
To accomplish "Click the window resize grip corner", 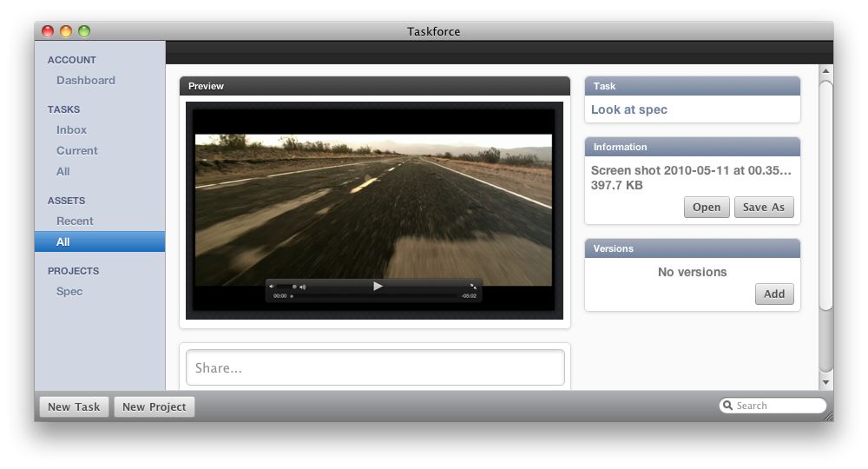I will pos(827,416).
